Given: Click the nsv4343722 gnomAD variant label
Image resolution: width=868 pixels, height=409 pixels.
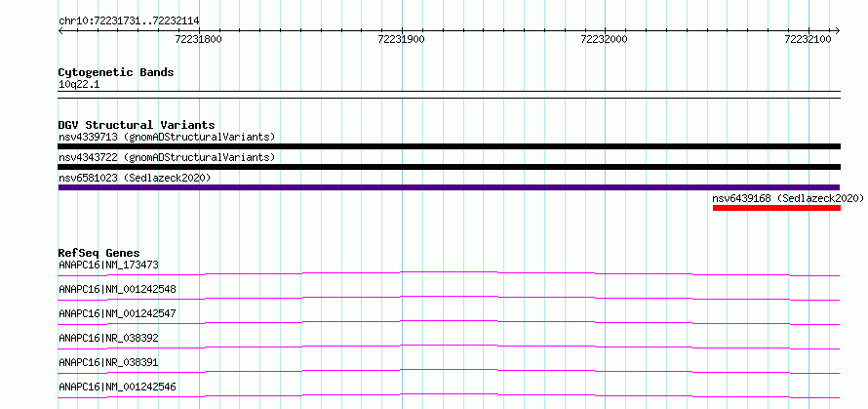Looking at the screenshot, I should pyautogui.click(x=167, y=157).
